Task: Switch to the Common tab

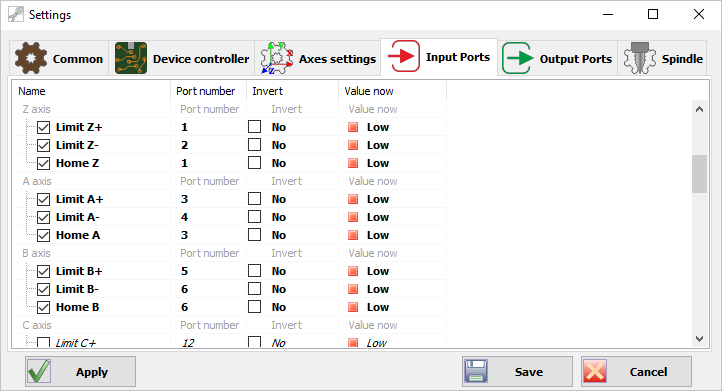Action: [59, 58]
